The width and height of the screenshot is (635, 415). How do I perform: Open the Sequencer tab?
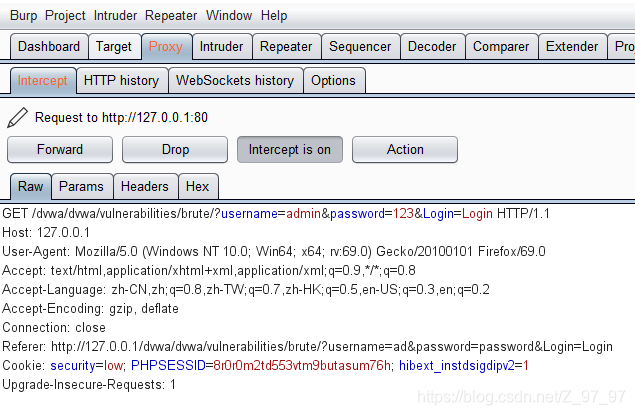point(360,47)
